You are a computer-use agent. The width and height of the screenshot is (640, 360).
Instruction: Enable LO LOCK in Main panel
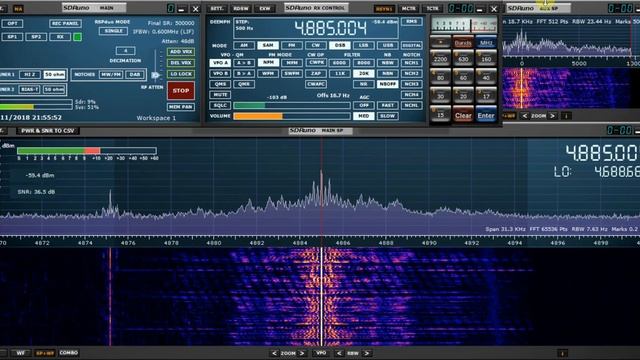(181, 74)
